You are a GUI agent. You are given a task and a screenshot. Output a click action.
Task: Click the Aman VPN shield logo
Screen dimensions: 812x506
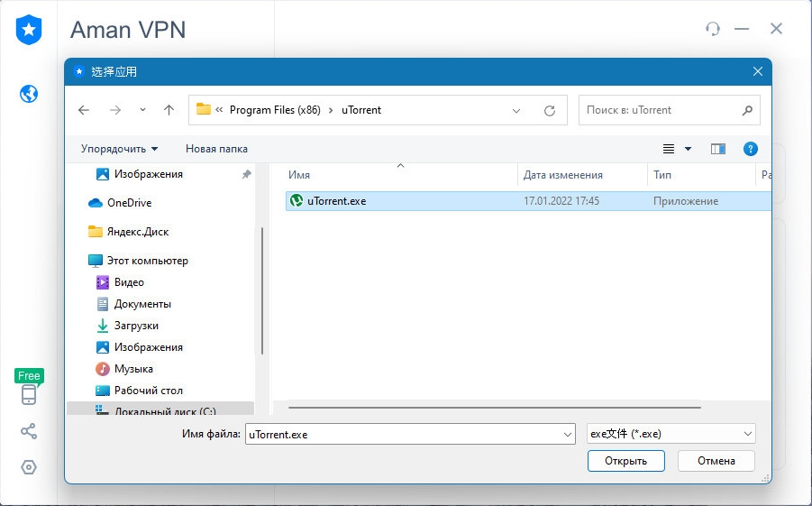(x=29, y=30)
